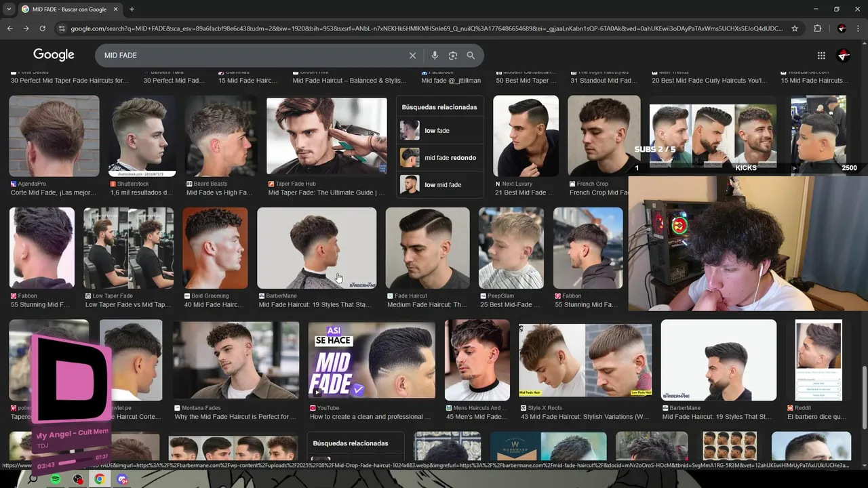Image resolution: width=868 pixels, height=488 pixels.
Task: Open the Shutterstock mid fade image
Action: 142,136
